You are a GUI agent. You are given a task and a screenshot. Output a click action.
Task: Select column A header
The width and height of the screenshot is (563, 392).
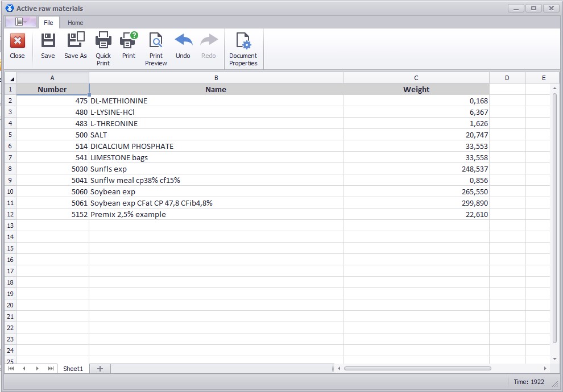(x=52, y=78)
